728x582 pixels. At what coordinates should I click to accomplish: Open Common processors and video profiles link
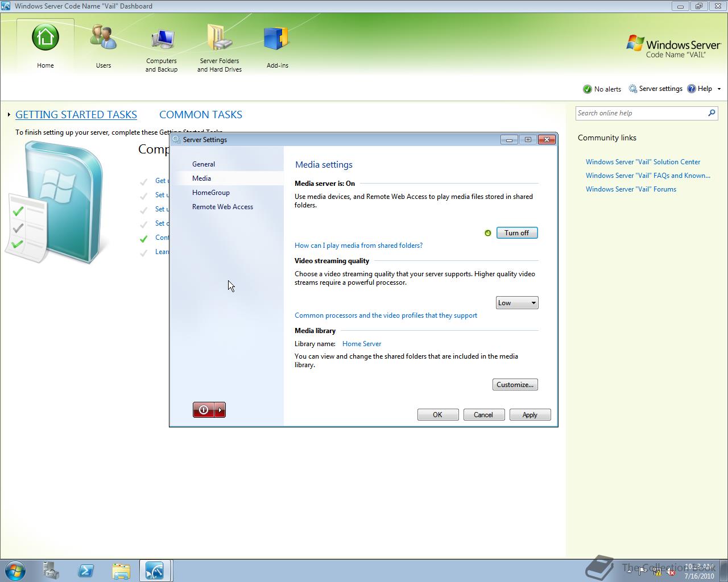(x=386, y=315)
